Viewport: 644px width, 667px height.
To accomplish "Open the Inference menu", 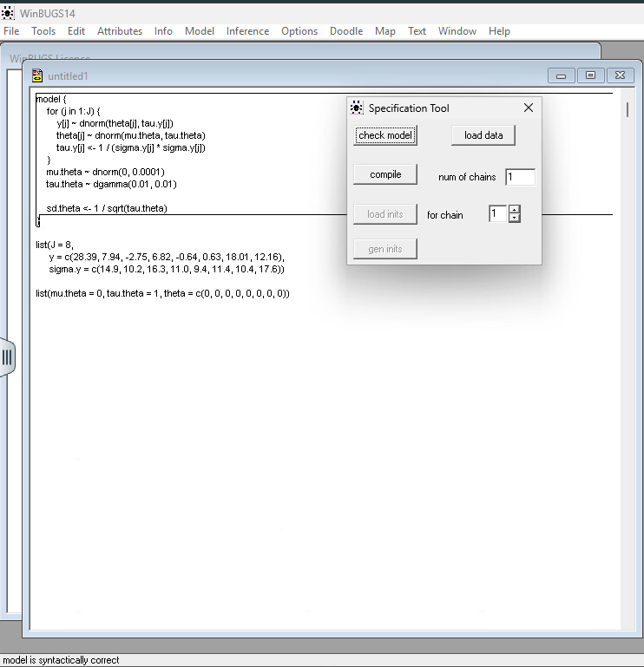I will click(x=247, y=31).
